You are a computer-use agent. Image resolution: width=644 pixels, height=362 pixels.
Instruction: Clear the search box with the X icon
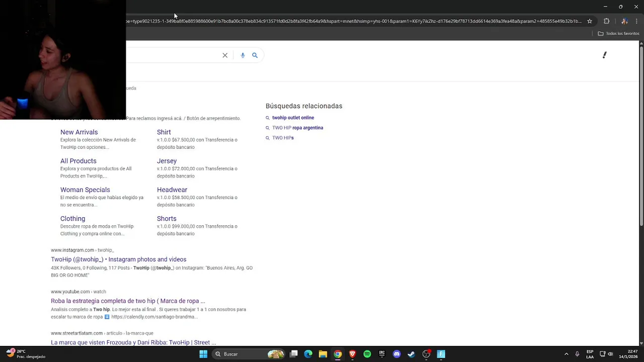point(225,55)
